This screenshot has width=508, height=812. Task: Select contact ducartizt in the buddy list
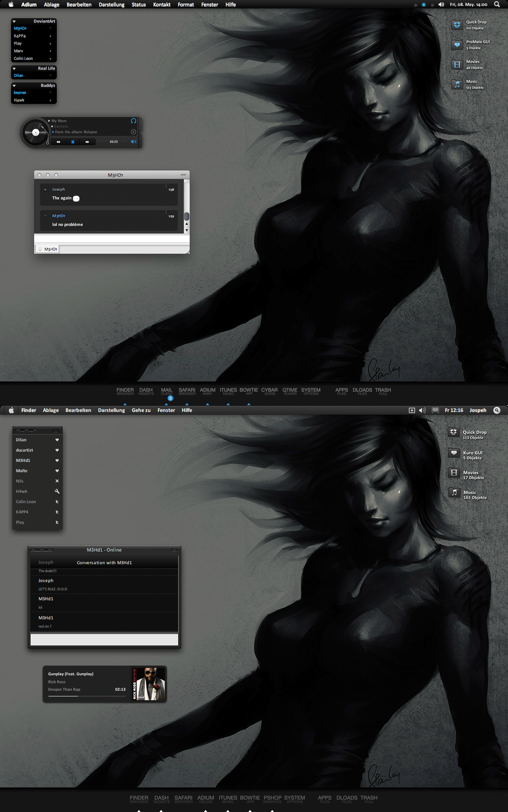(x=37, y=450)
